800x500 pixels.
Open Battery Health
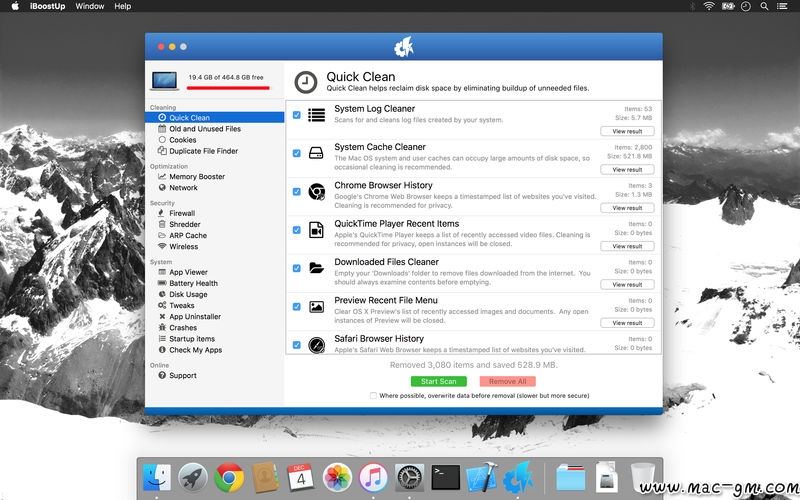(188, 283)
